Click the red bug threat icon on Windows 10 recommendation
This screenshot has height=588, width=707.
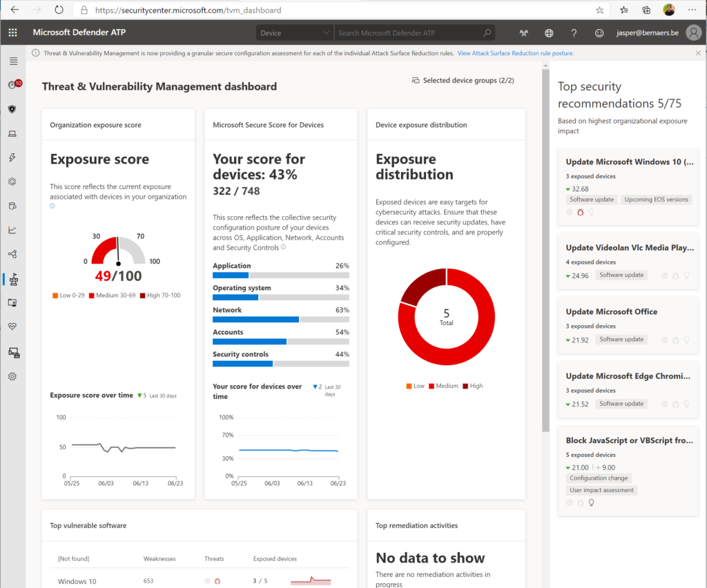(580, 213)
